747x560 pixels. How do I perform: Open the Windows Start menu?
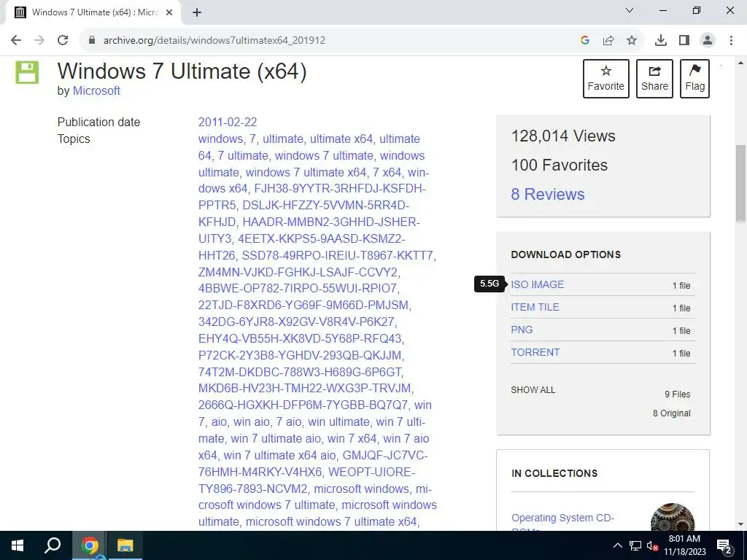point(18,545)
